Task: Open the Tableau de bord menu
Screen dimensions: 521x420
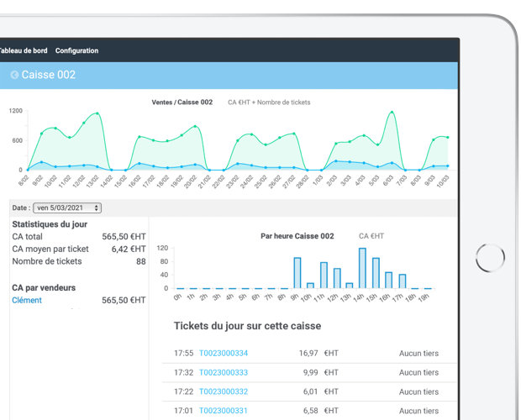Action: (24, 50)
